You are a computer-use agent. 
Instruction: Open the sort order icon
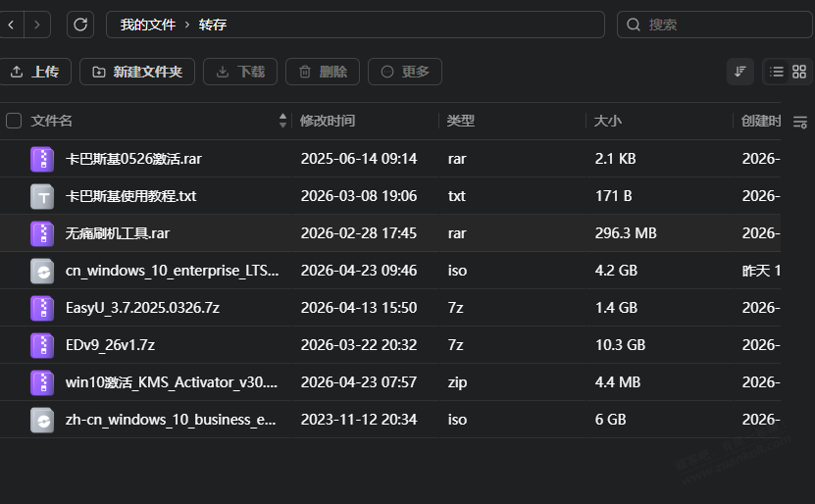point(740,72)
